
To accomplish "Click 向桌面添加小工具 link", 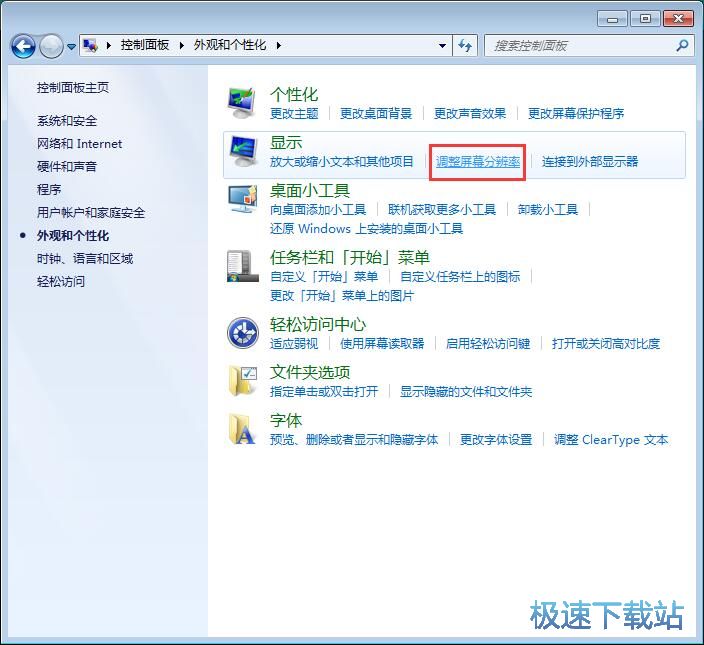I will point(318,210).
